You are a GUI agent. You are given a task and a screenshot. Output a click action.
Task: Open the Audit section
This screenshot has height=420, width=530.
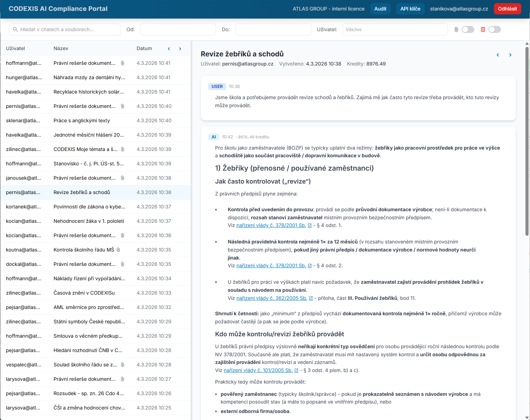click(380, 9)
